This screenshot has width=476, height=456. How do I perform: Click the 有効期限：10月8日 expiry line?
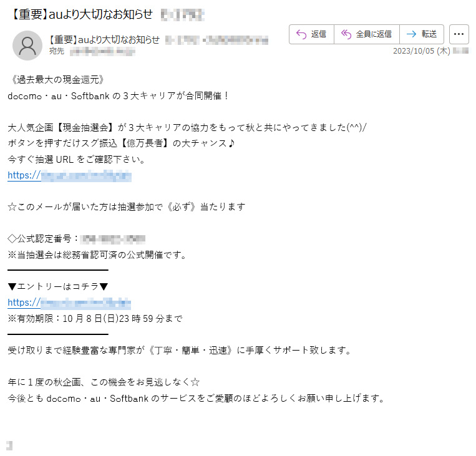95,319
